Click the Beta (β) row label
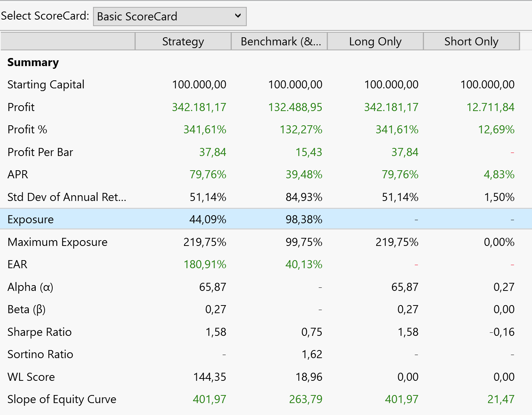The width and height of the screenshot is (532, 415). click(27, 309)
